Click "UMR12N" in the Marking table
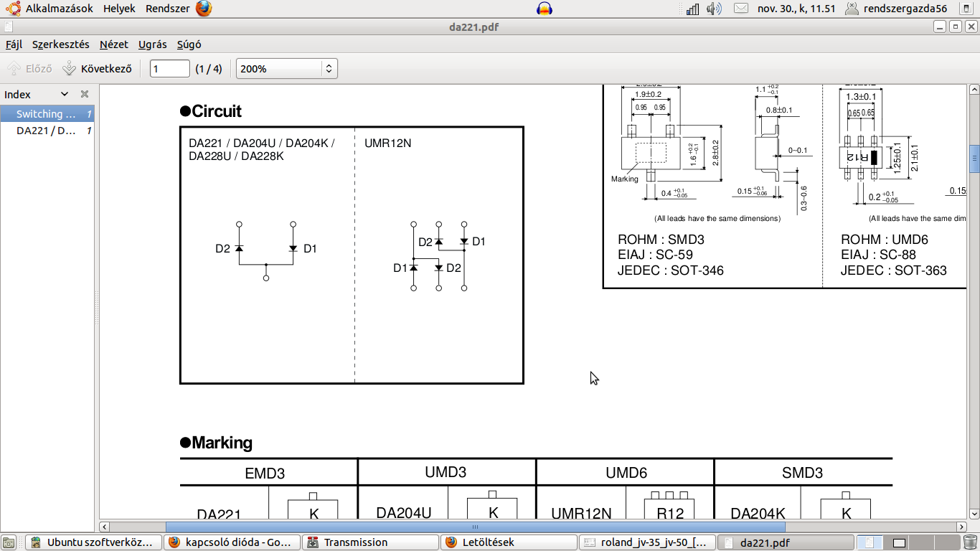The height and width of the screenshot is (551, 980). pos(581,514)
